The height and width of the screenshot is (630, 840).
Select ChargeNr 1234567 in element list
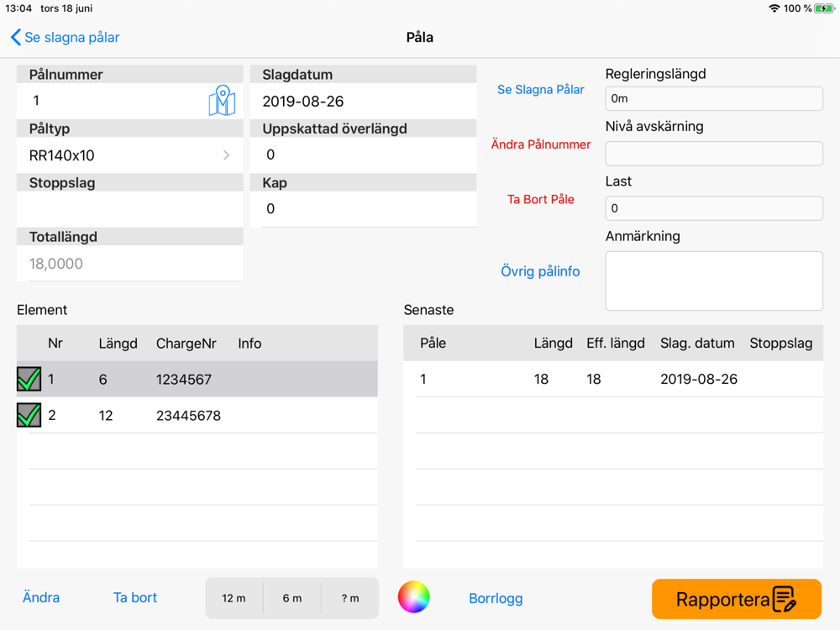tap(183, 380)
